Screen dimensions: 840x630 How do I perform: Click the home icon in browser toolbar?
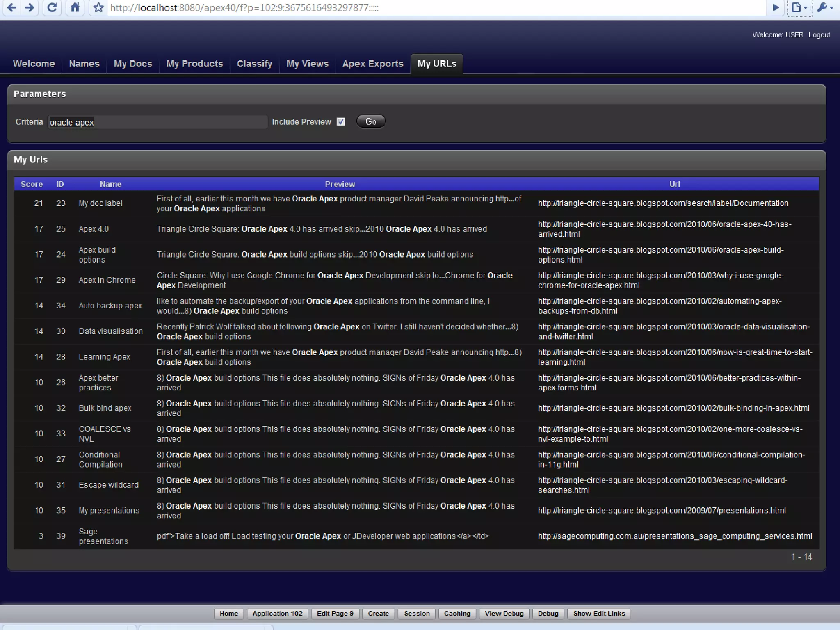[75, 7]
